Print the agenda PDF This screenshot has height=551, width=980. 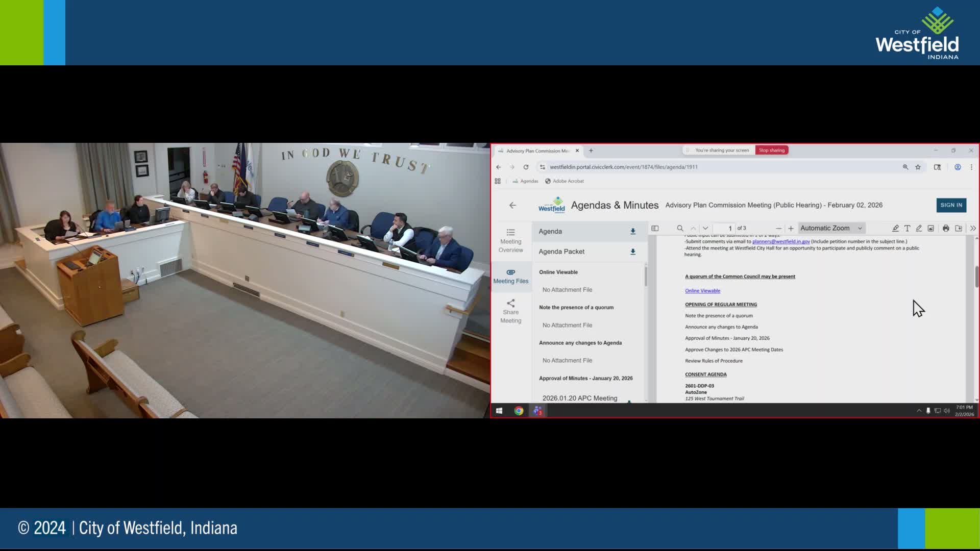click(946, 228)
